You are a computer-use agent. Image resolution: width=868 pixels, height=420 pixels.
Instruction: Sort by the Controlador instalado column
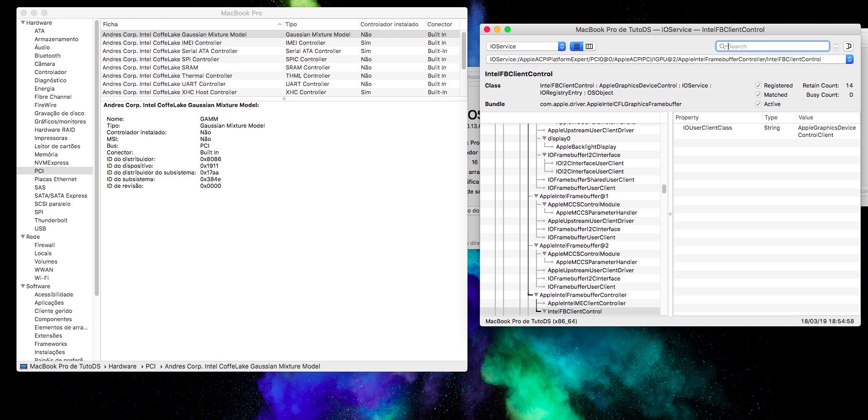(x=392, y=24)
